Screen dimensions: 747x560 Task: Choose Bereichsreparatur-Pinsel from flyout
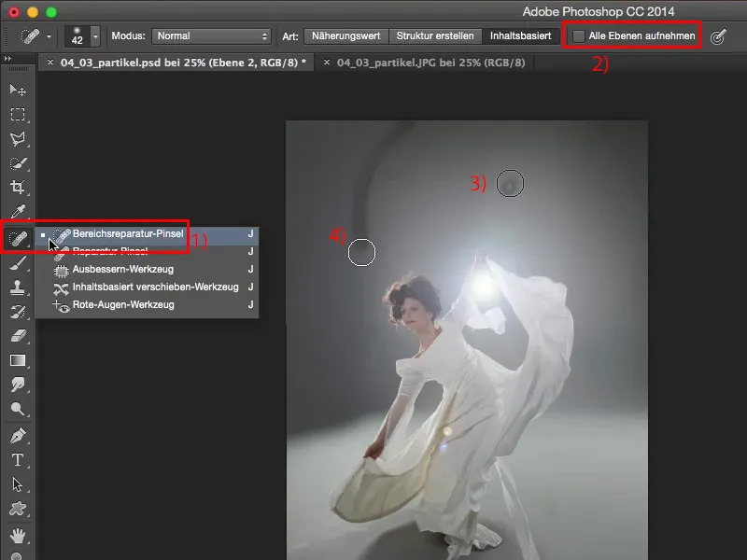point(148,234)
